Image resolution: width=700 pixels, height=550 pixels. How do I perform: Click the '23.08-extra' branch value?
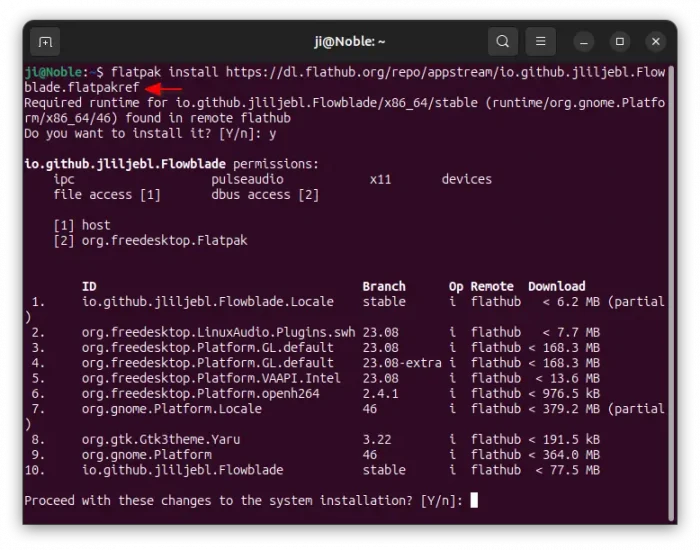402,363
